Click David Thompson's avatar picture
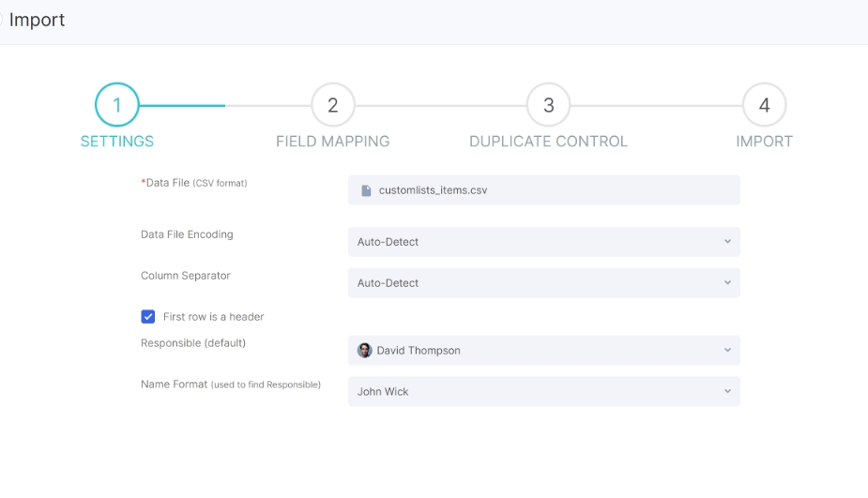 (364, 350)
